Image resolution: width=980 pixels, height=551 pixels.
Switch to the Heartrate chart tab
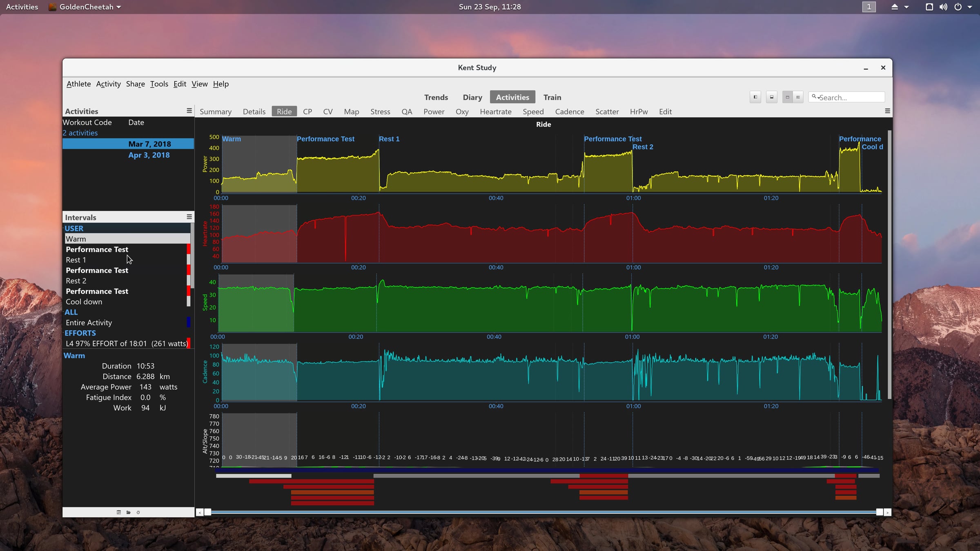pos(495,111)
